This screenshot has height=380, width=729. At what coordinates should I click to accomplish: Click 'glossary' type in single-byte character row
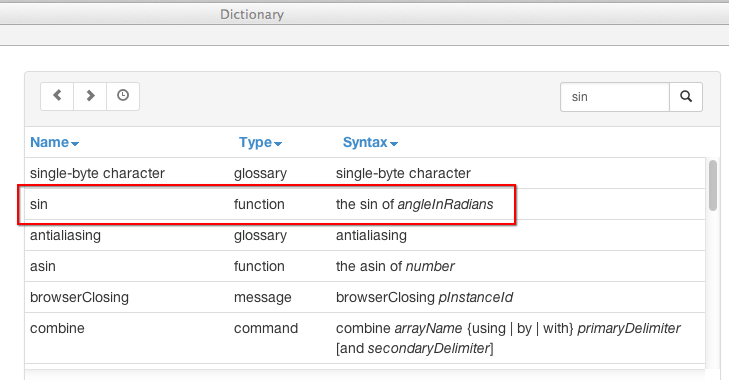coord(260,173)
